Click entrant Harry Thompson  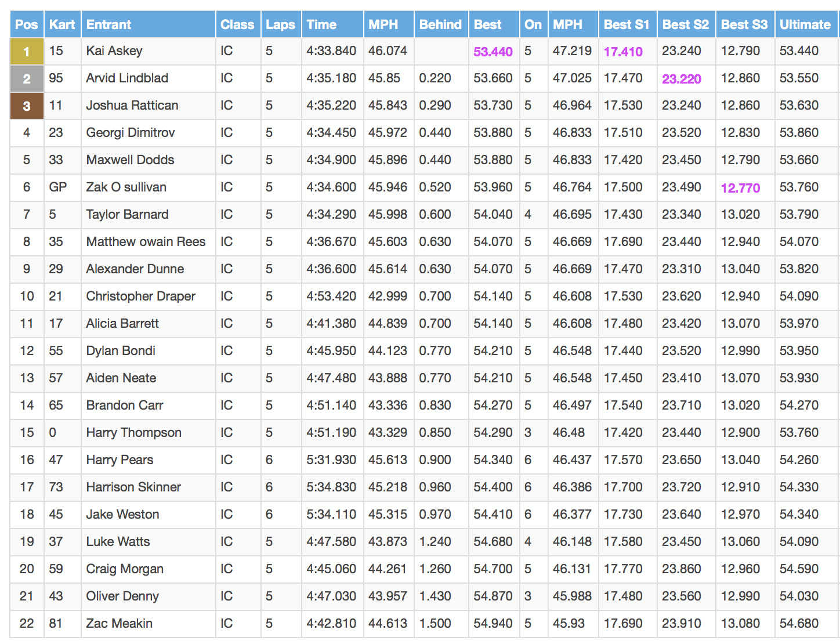134,433
